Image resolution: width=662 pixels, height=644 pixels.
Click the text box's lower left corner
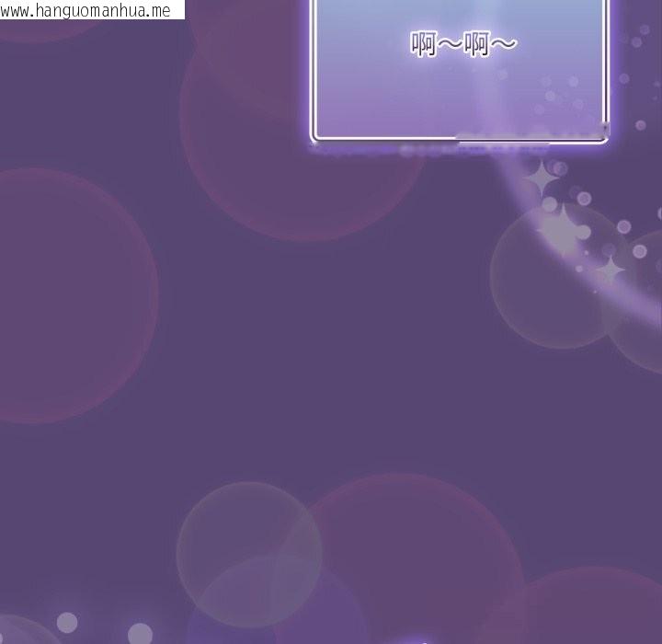click(x=315, y=139)
